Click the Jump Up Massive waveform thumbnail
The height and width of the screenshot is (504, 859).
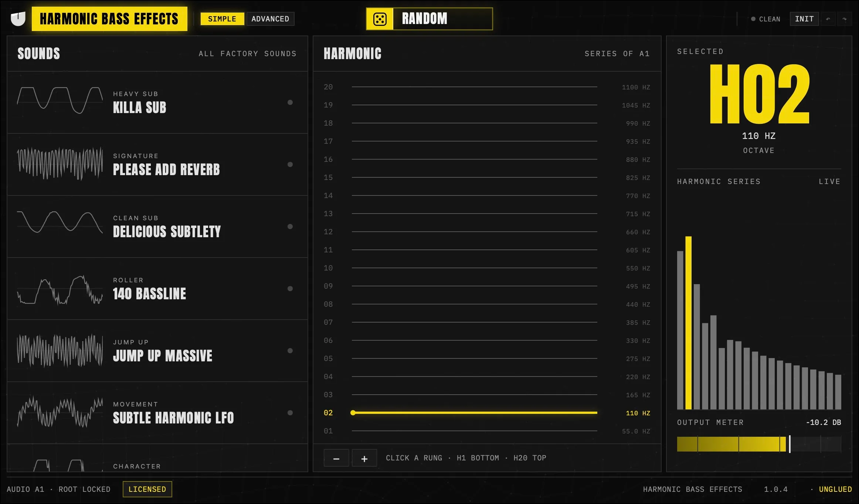[60, 350]
